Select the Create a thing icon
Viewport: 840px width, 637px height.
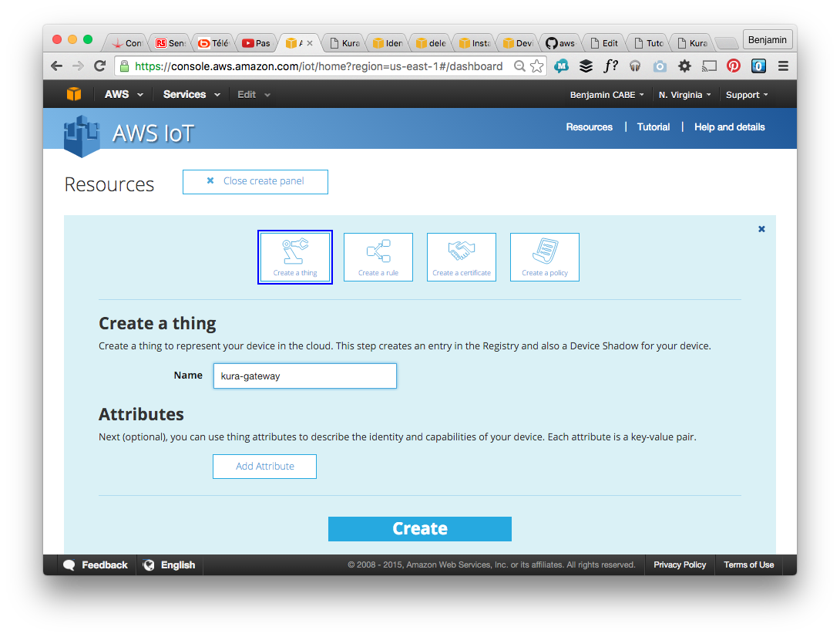295,258
